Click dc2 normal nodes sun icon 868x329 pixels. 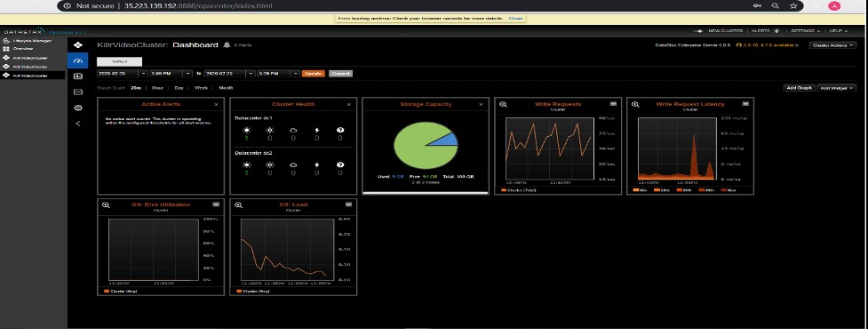pyautogui.click(x=246, y=164)
